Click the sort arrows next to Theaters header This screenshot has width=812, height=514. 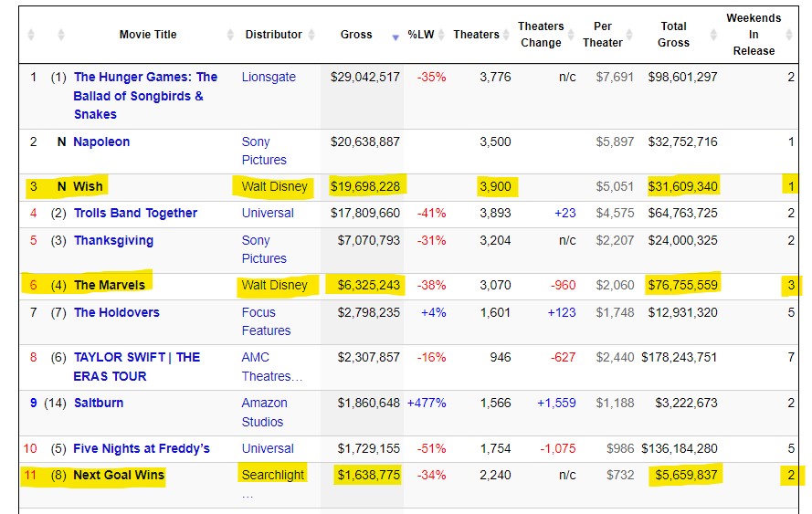click(507, 36)
